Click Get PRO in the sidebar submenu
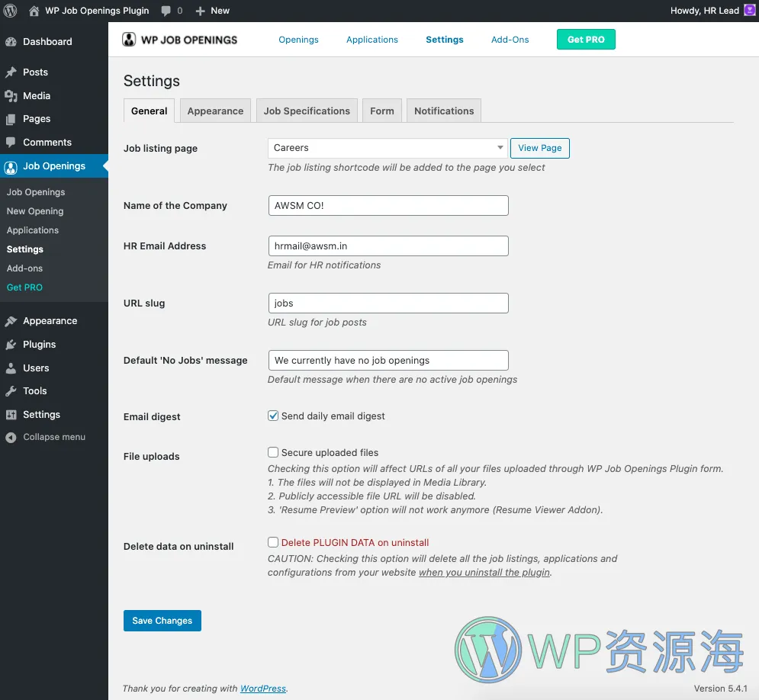759x700 pixels. click(x=24, y=287)
